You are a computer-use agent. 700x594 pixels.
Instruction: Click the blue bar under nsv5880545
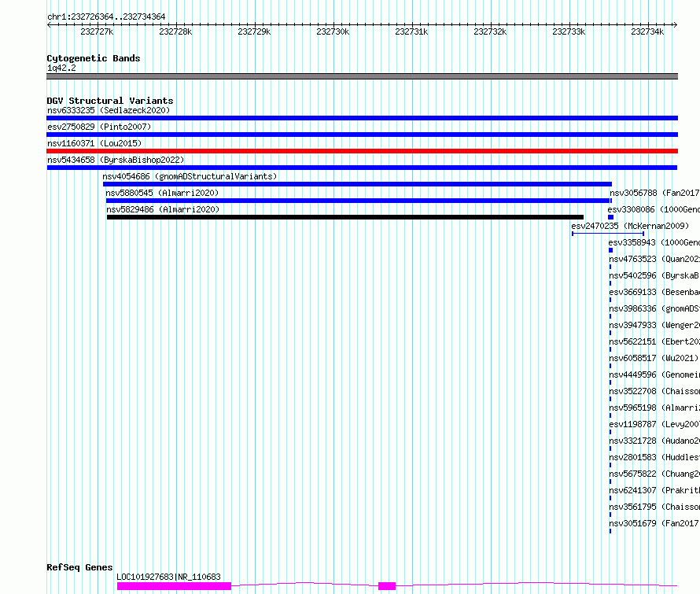tap(358, 201)
